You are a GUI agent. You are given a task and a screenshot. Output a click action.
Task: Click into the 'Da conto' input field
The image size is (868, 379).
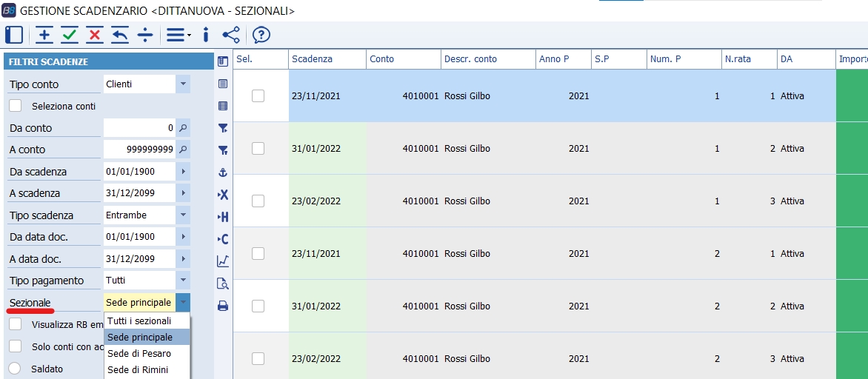pos(139,128)
